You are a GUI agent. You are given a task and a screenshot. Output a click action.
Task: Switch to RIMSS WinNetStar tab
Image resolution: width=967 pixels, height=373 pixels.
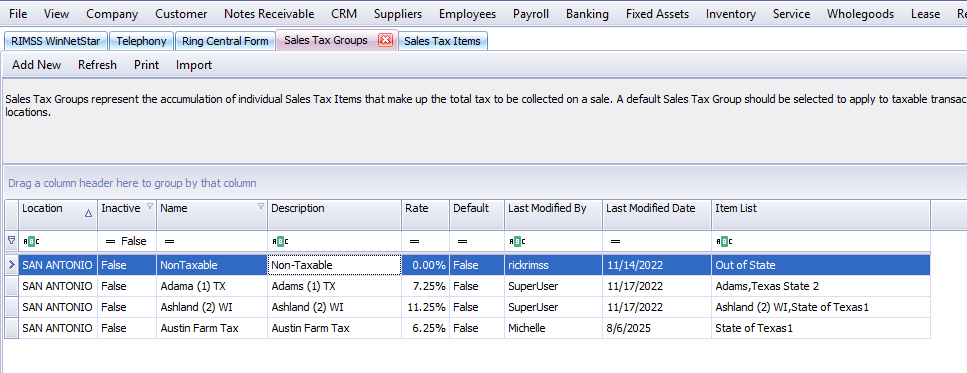(x=56, y=41)
